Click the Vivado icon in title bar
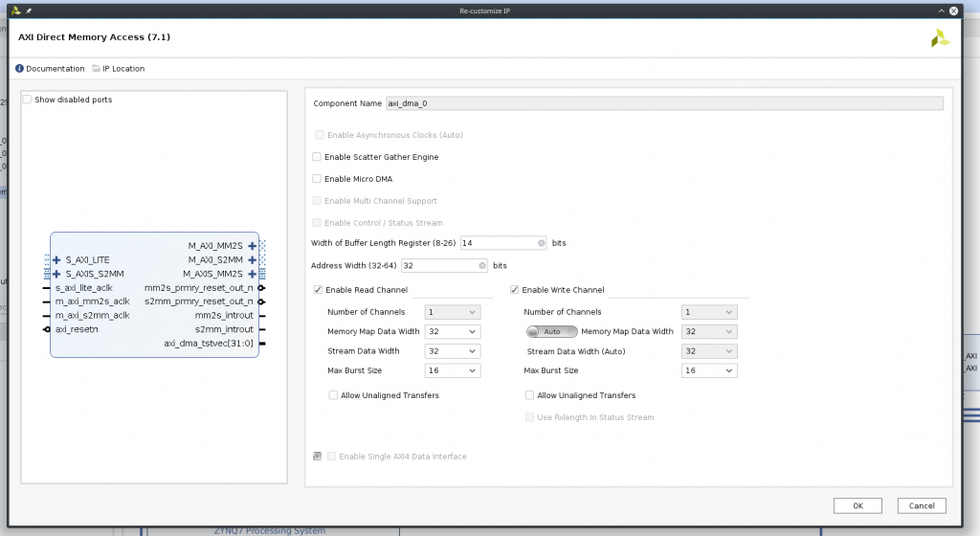Viewport: 980px width, 536px height. pyautogui.click(x=16, y=11)
